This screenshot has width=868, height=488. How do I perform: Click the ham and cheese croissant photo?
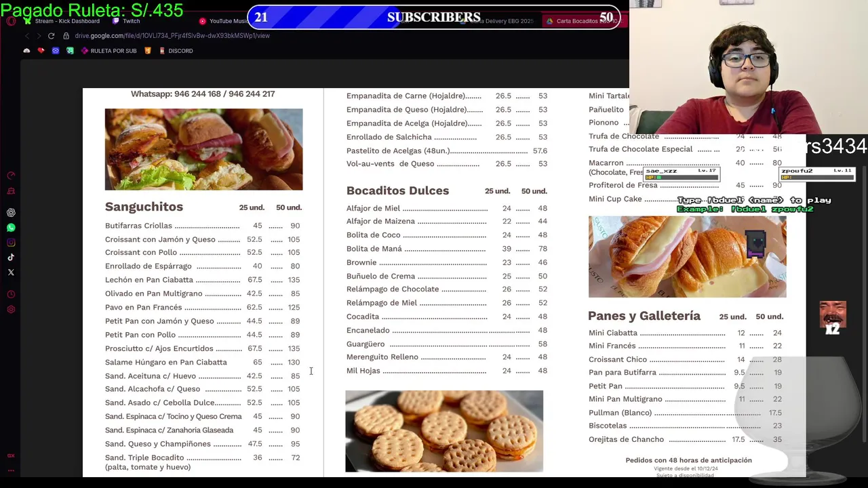click(687, 257)
